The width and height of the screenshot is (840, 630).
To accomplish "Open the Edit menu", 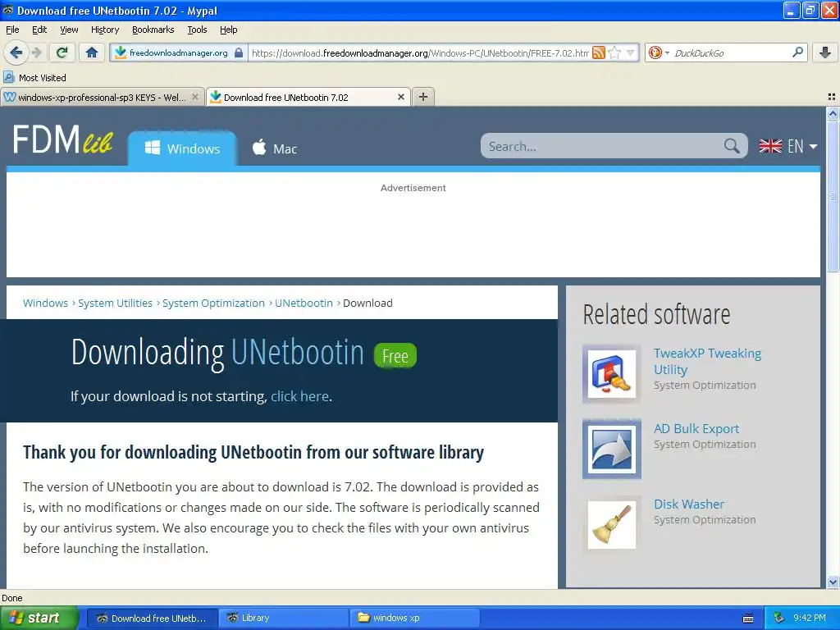I will (x=39, y=30).
